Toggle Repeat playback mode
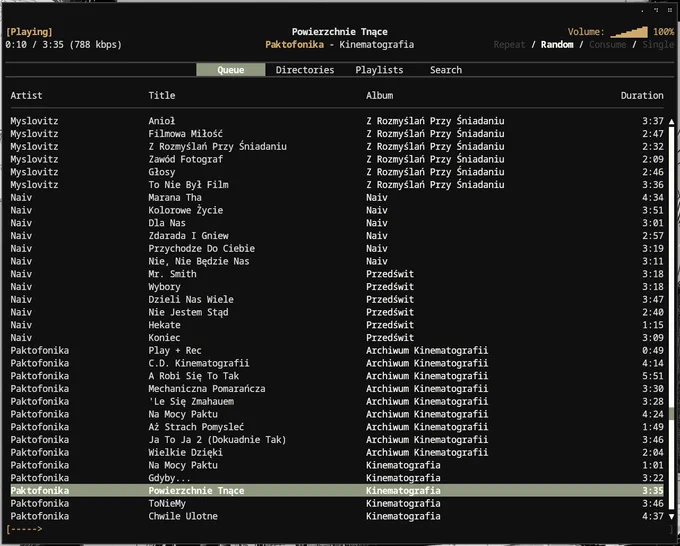 click(x=509, y=45)
